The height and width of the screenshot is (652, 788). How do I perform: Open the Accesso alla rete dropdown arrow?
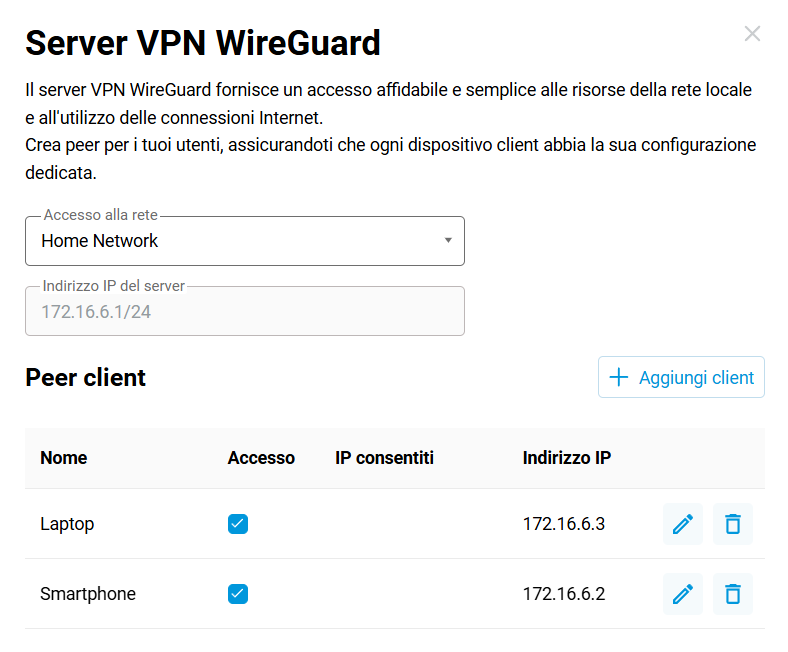448,241
